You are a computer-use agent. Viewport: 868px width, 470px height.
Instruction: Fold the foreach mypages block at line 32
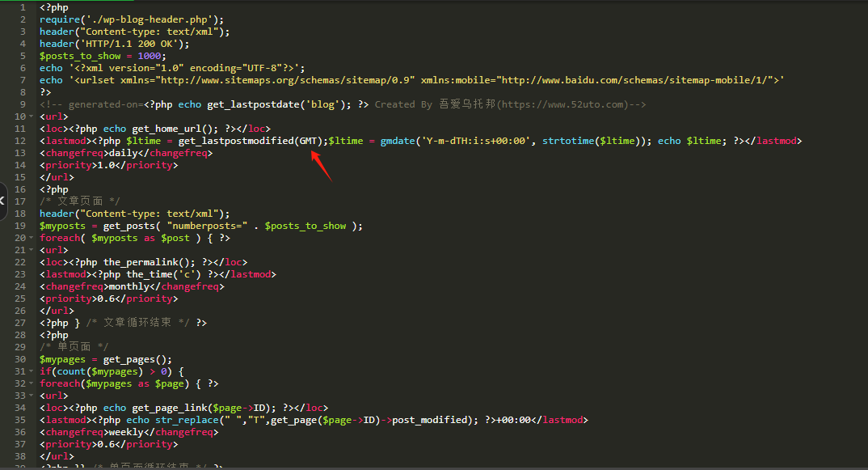pyautogui.click(x=33, y=383)
